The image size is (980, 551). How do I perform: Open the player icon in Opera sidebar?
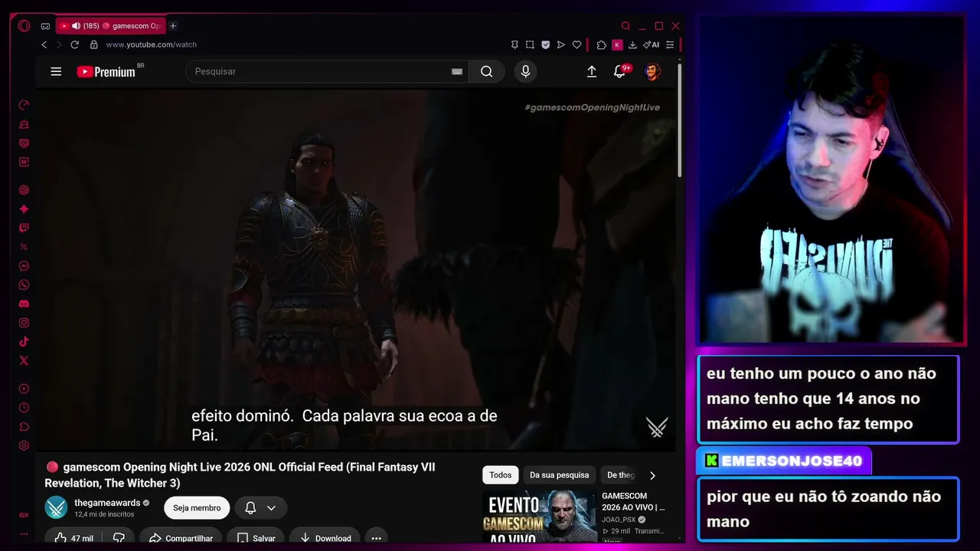(24, 389)
